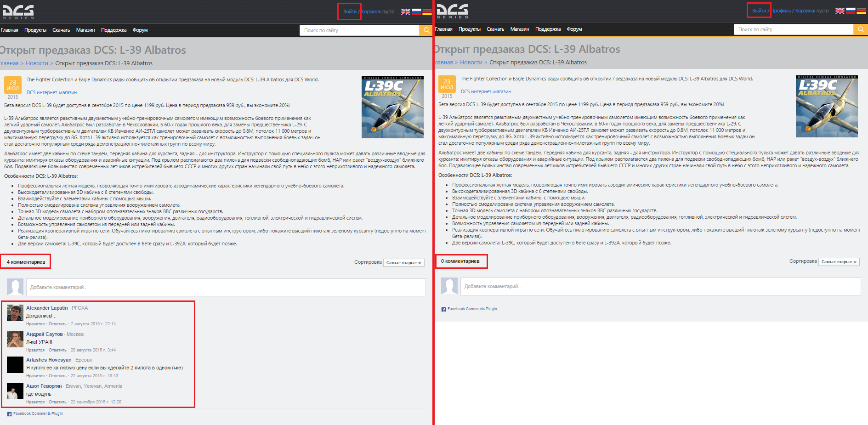The width and height of the screenshot is (868, 425).
Task: Open the Ашот Геворгян commenter name link
Action: (44, 386)
